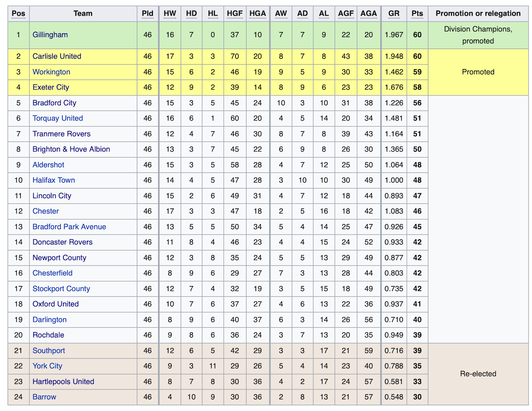Click the HGA column header

coord(257,14)
